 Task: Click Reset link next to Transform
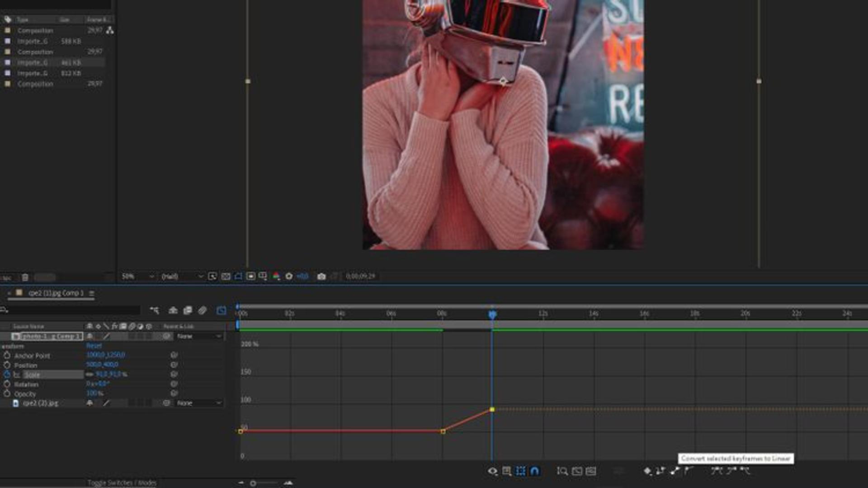click(94, 346)
